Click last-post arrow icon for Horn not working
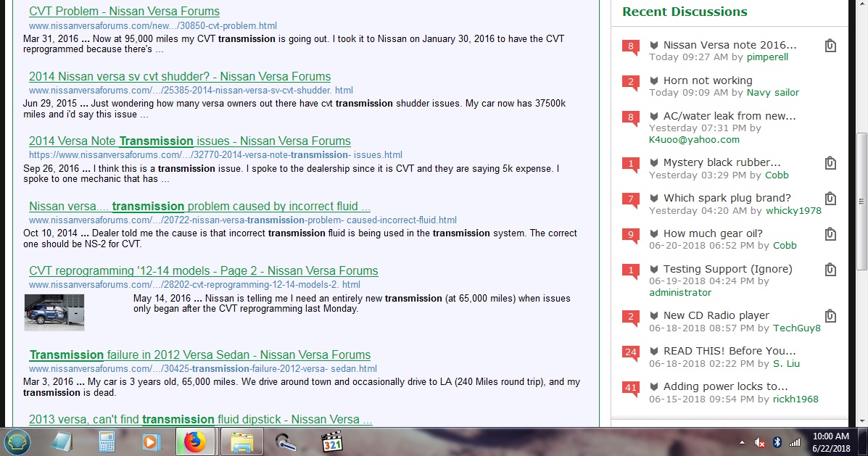The width and height of the screenshot is (868, 456). 654,80
